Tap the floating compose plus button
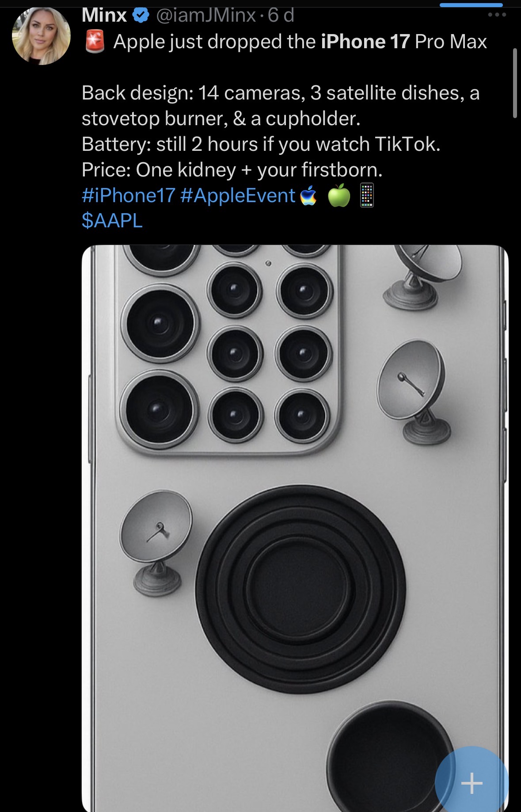The width and height of the screenshot is (521, 812). coord(472,783)
